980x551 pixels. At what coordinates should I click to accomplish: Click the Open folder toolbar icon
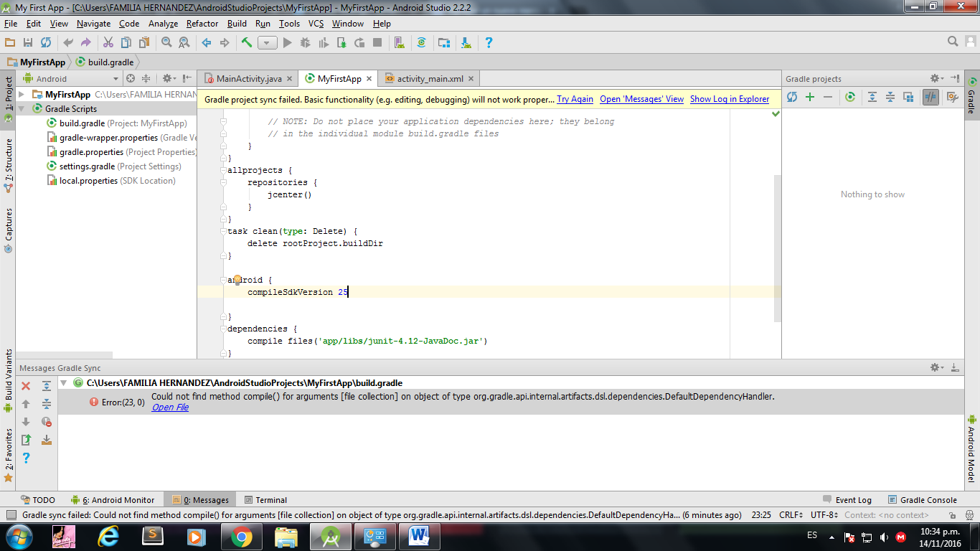coord(10,43)
